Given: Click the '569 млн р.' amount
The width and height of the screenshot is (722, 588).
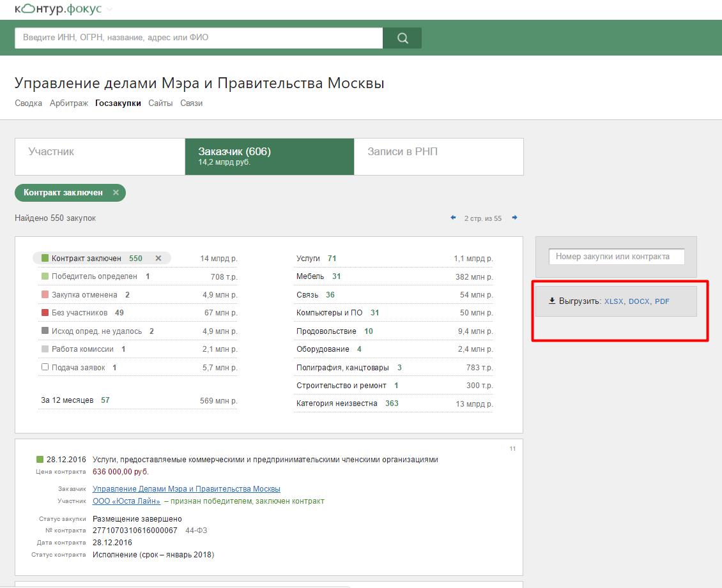Looking at the screenshot, I should (219, 401).
